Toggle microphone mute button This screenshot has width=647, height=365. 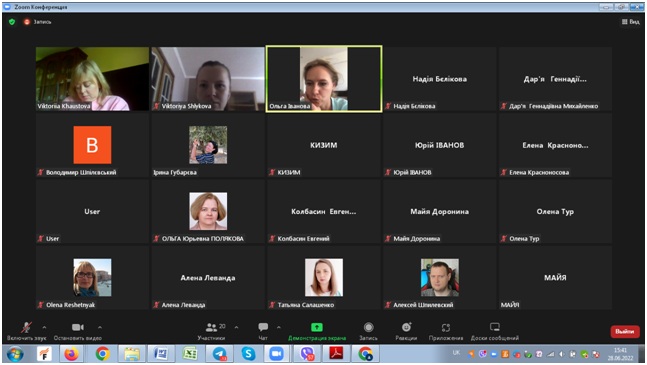[x=26, y=327]
